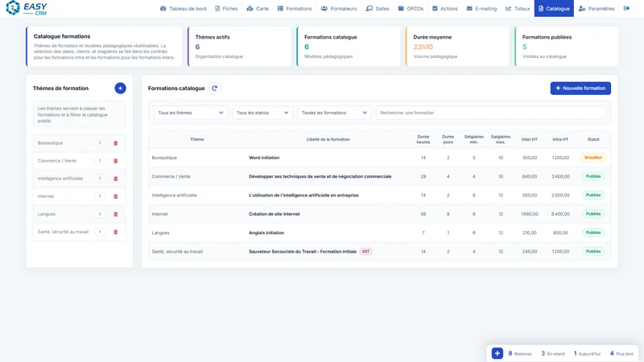
Task: Open the Tableau de bord page
Action: [184, 9]
